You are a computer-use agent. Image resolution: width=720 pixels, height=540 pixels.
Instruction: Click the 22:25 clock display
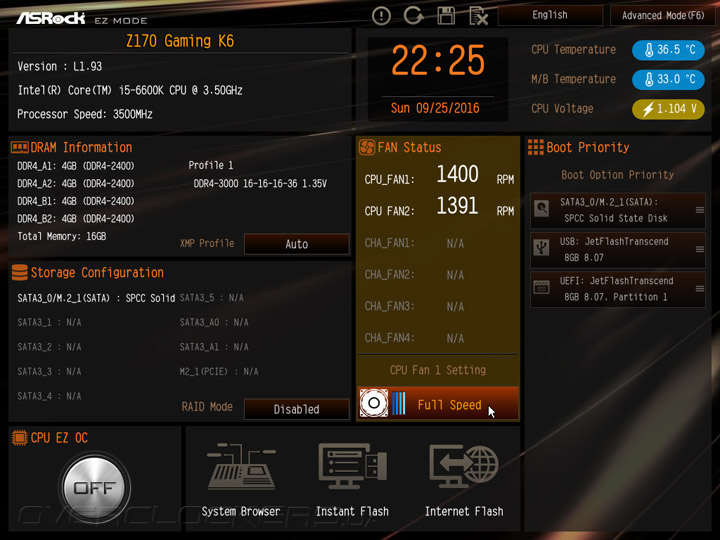pos(438,60)
